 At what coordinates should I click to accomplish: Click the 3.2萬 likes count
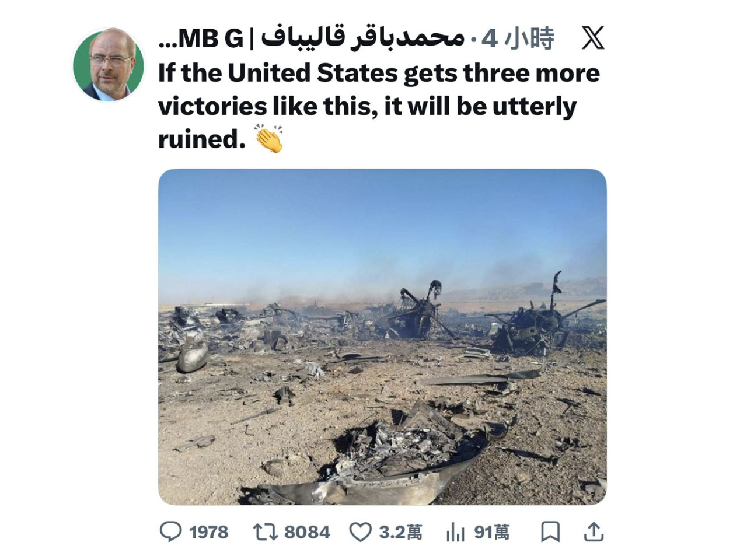point(400,532)
